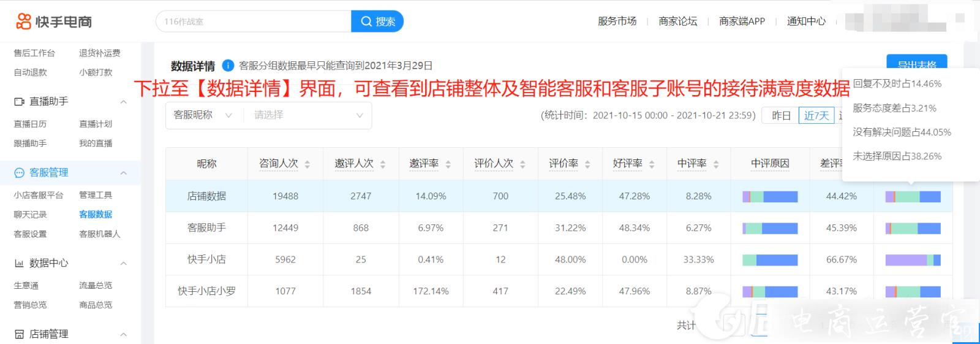Open the 客服昵称 filter type dropdown
980x344 pixels.
pyautogui.click(x=202, y=115)
